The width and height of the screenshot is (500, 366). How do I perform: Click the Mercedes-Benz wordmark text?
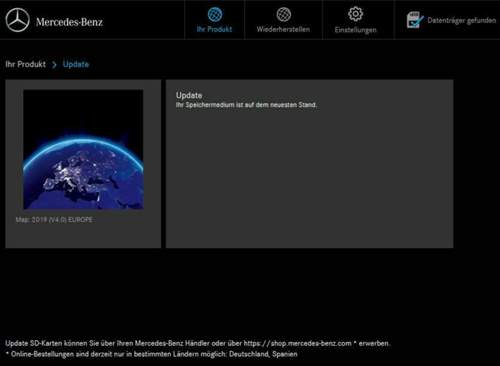[69, 22]
